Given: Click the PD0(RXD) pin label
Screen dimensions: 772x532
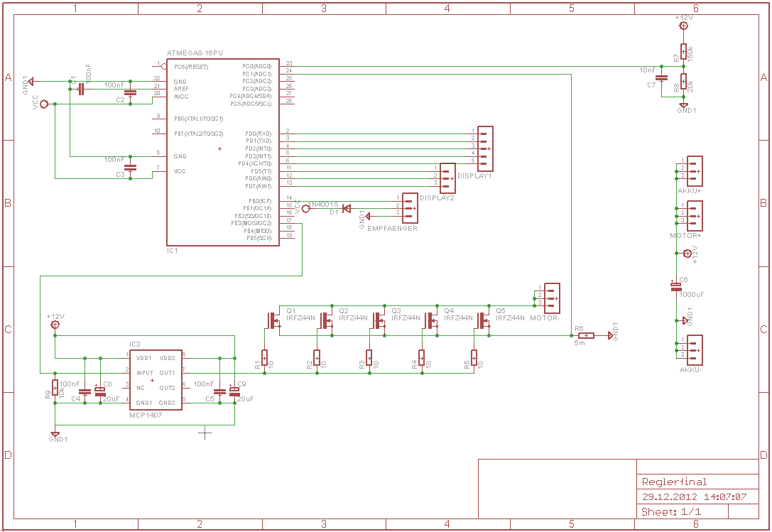Looking at the screenshot, I should coord(258,134).
